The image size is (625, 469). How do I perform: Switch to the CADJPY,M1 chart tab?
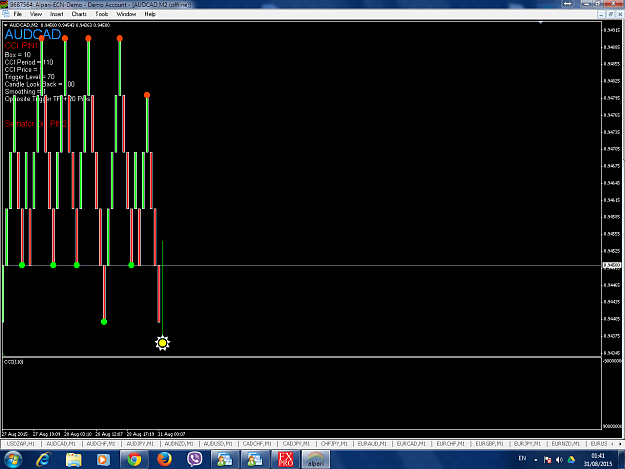click(296, 443)
